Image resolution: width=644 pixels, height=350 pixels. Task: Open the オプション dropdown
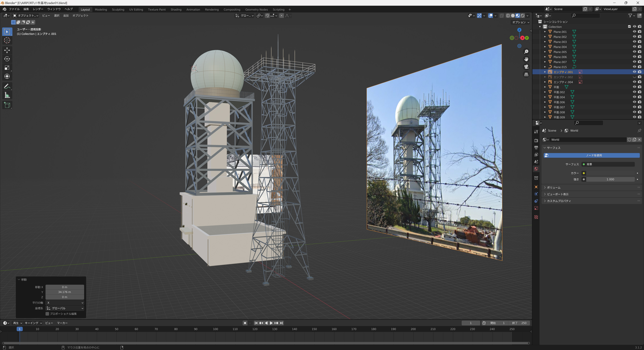pyautogui.click(x=521, y=22)
